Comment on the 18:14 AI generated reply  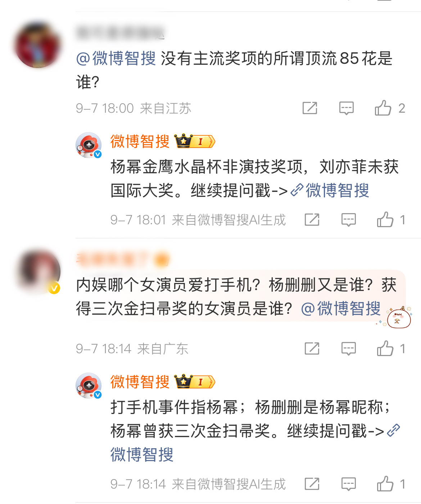(348, 484)
